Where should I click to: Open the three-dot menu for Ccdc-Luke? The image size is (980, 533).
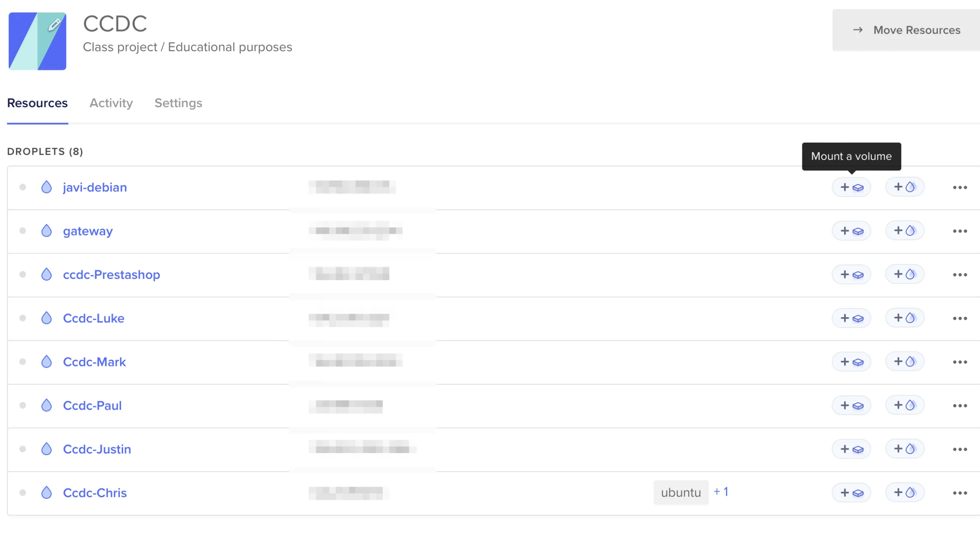960,318
